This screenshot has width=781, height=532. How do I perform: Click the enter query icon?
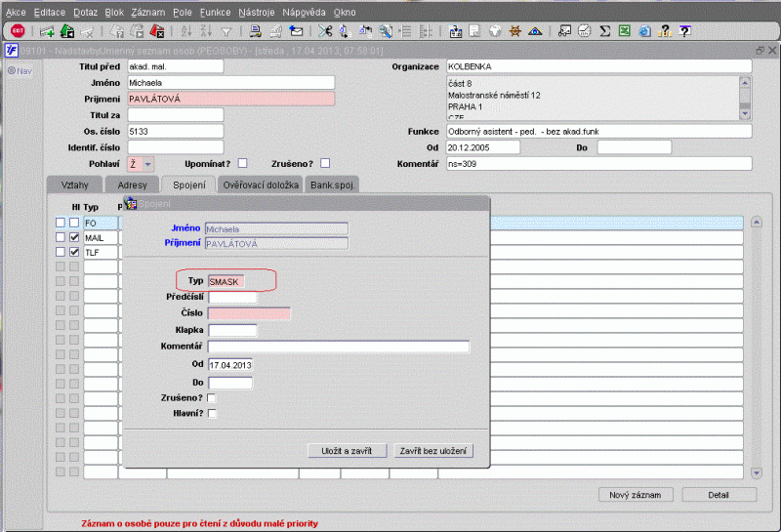117,32
